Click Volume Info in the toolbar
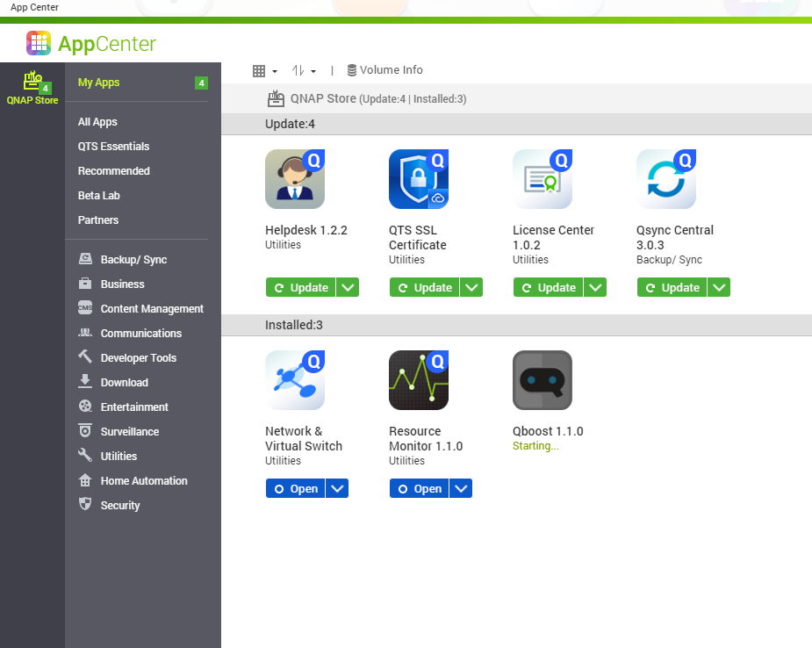 (384, 70)
